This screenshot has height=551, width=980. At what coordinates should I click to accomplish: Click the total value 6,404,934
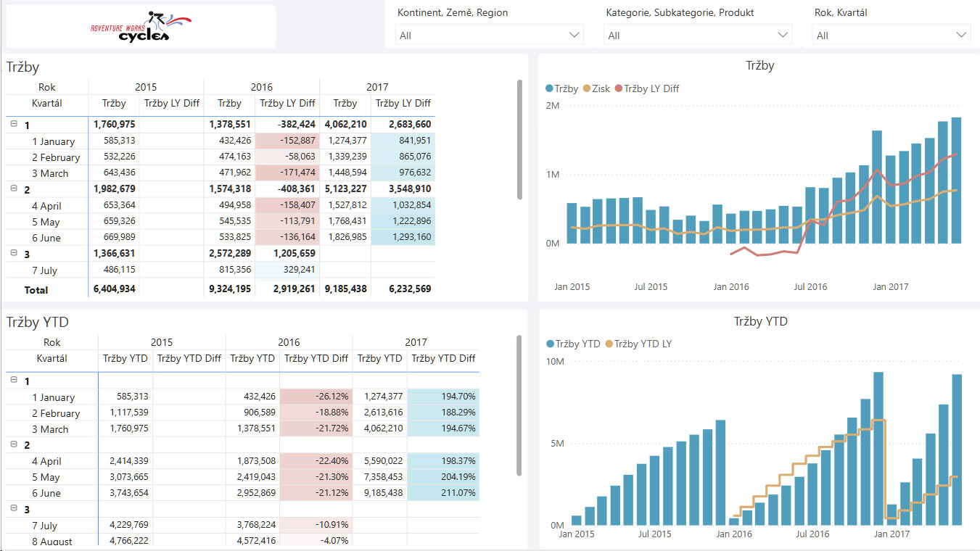[x=114, y=289]
